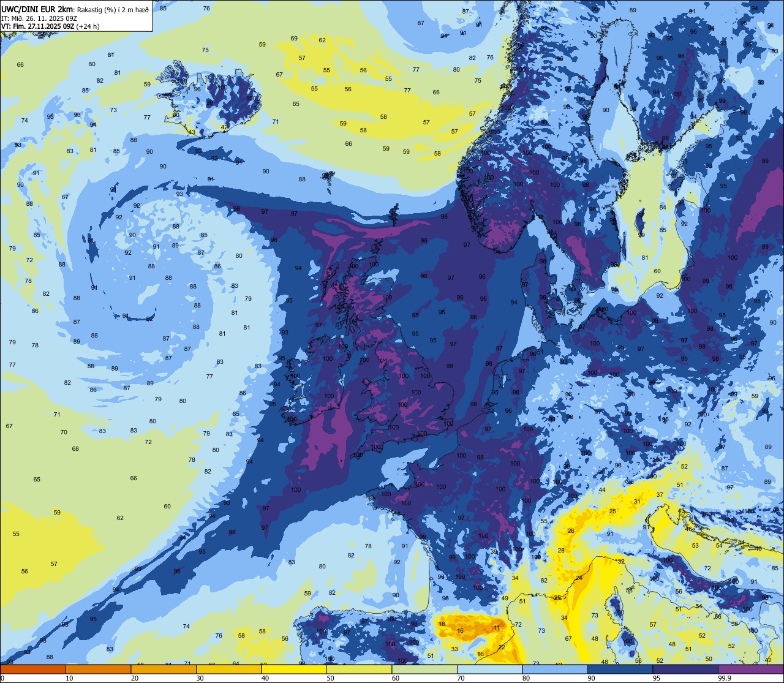784x683 pixels.
Task: Click the '69' humidity value on the map
Action: [x=294, y=38]
